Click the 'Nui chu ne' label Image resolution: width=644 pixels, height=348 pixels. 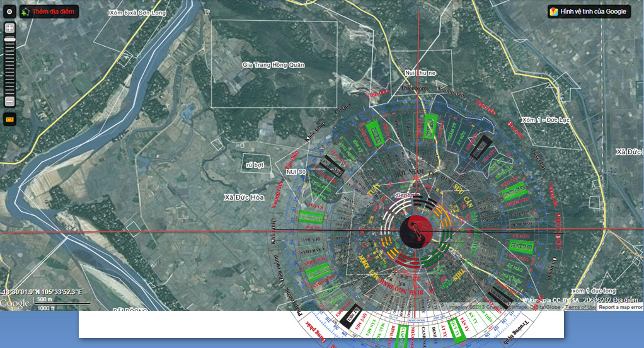(x=420, y=72)
